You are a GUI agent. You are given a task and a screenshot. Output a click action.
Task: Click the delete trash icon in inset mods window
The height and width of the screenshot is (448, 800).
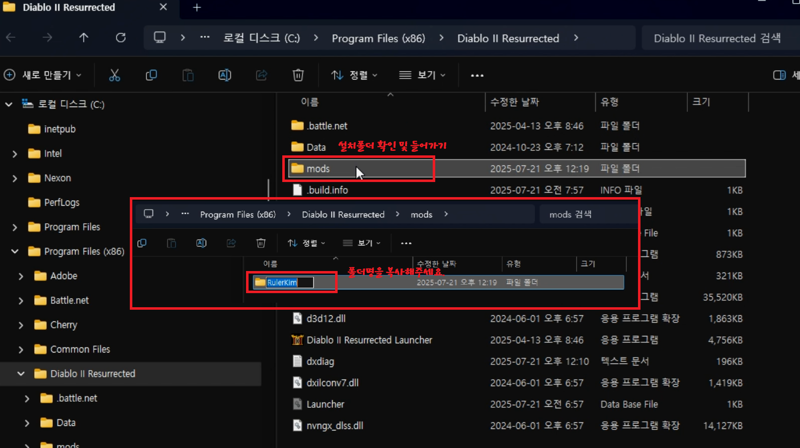(x=261, y=243)
